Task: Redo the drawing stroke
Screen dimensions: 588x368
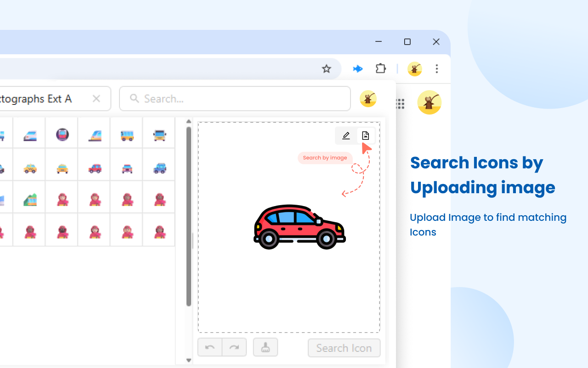Action: (x=234, y=347)
